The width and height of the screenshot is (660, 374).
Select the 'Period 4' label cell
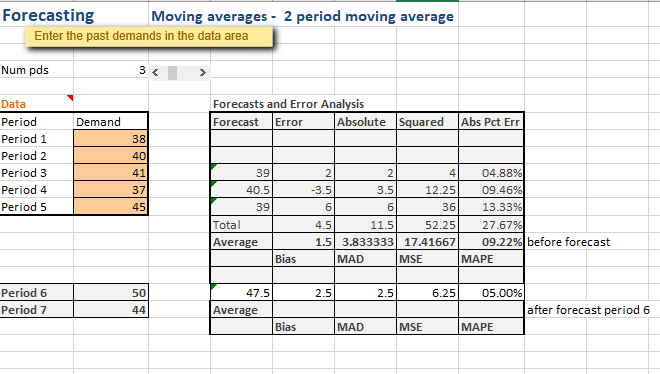click(37, 190)
